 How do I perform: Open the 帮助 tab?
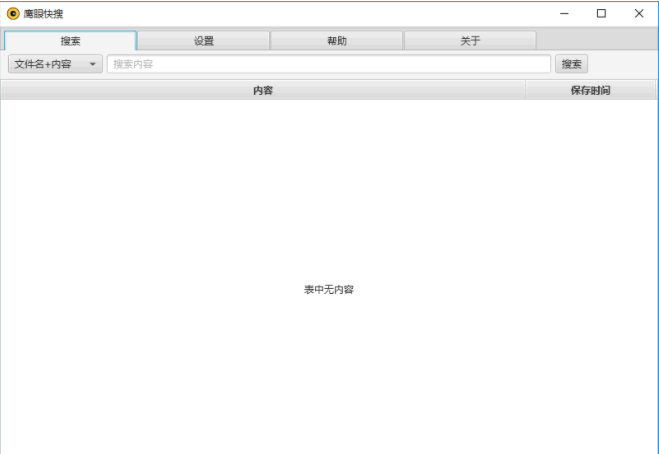tap(337, 41)
